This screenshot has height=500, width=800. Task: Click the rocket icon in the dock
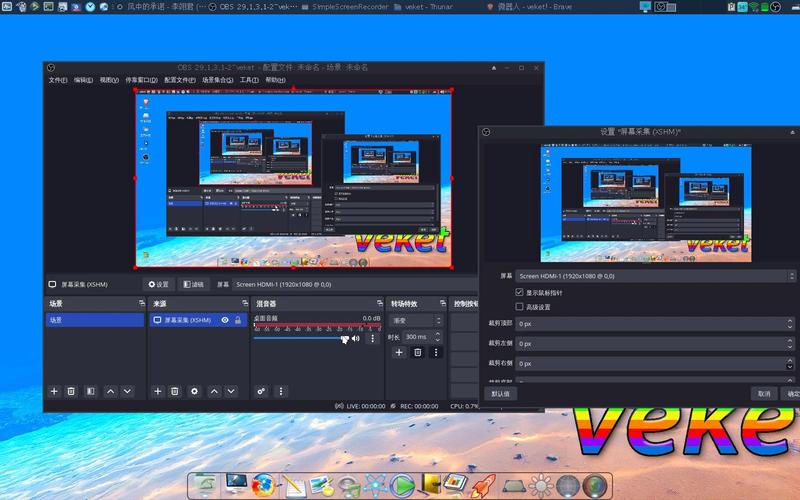483,485
